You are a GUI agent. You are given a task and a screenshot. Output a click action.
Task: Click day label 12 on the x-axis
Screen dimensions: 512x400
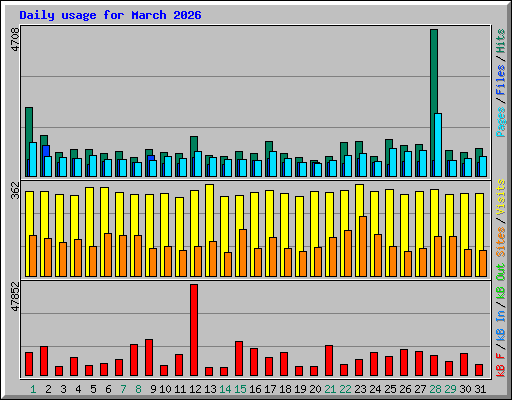click(195, 389)
